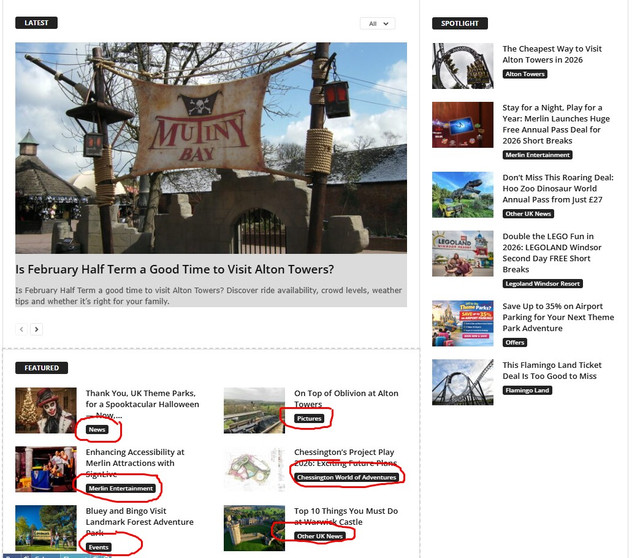The height and width of the screenshot is (558, 640).
Task: Open 'Is February Half Term a Good Time' headline
Action: click(x=175, y=269)
